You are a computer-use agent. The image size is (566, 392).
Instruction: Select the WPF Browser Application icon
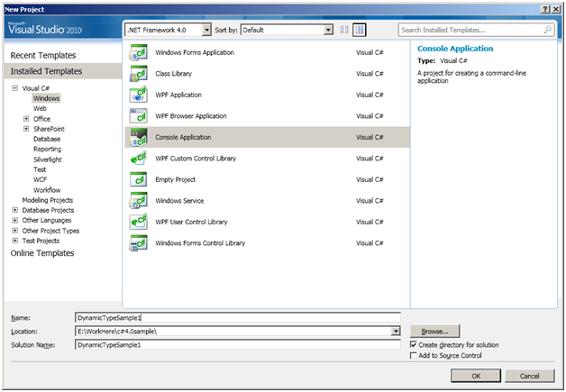[139, 116]
